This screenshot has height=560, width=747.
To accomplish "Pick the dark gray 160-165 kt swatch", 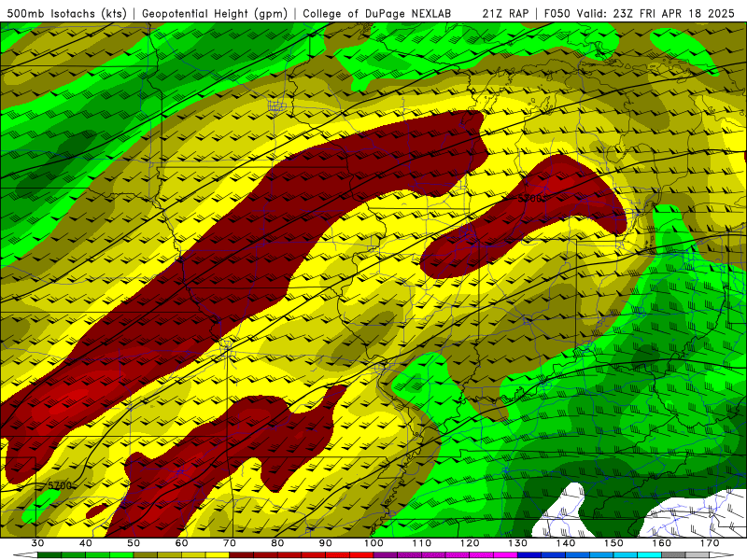I will 673,555.
